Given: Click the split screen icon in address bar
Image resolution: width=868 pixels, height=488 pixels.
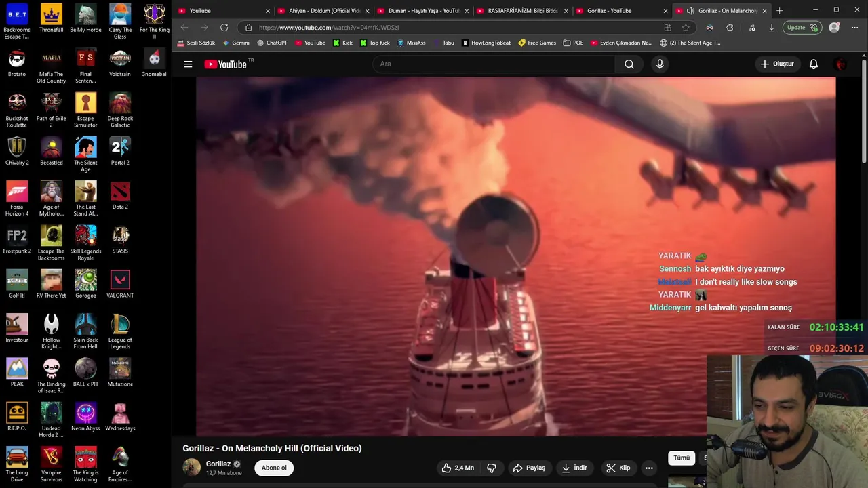Looking at the screenshot, I should (x=667, y=28).
